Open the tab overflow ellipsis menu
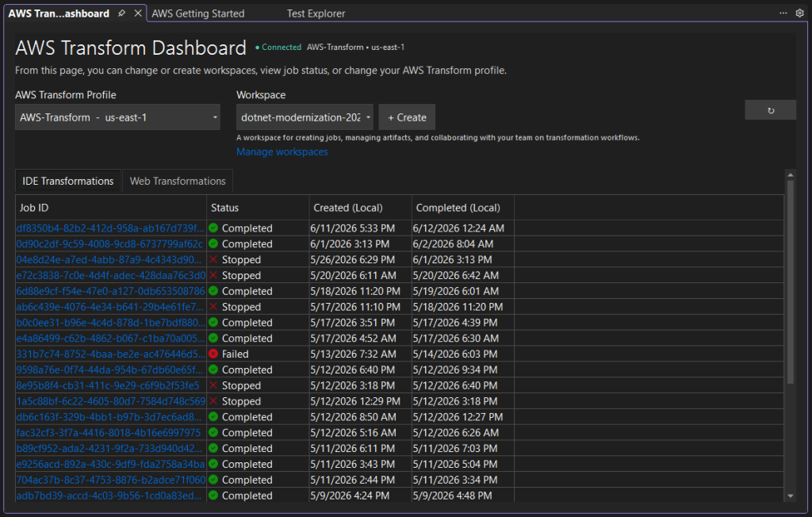812x517 pixels. (x=783, y=13)
